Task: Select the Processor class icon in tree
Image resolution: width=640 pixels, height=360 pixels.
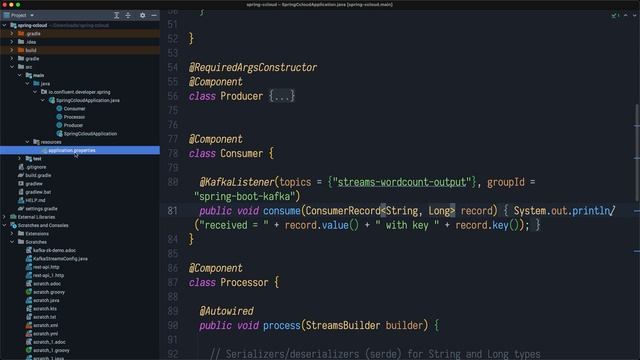Action: [x=59, y=117]
